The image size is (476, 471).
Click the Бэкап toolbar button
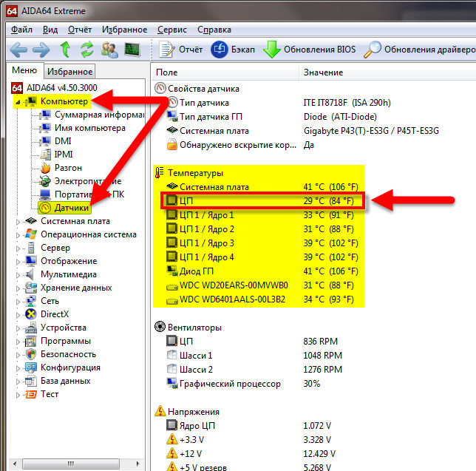(x=233, y=50)
